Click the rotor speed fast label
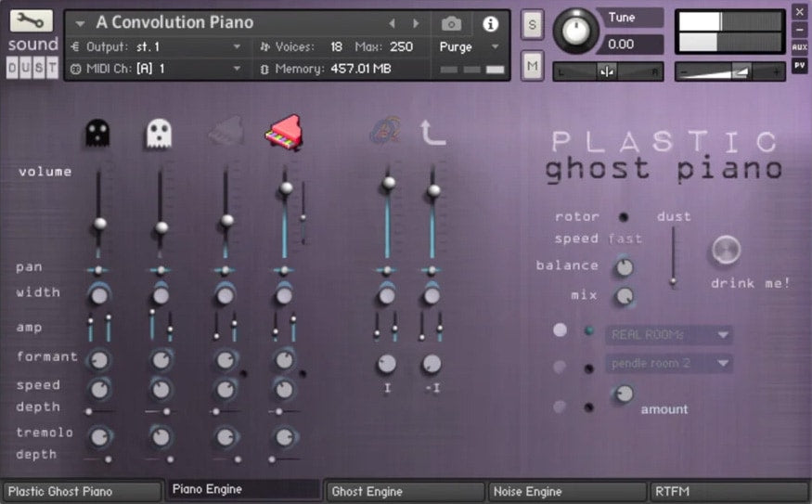Image resolution: width=812 pixels, height=504 pixels. [x=625, y=239]
